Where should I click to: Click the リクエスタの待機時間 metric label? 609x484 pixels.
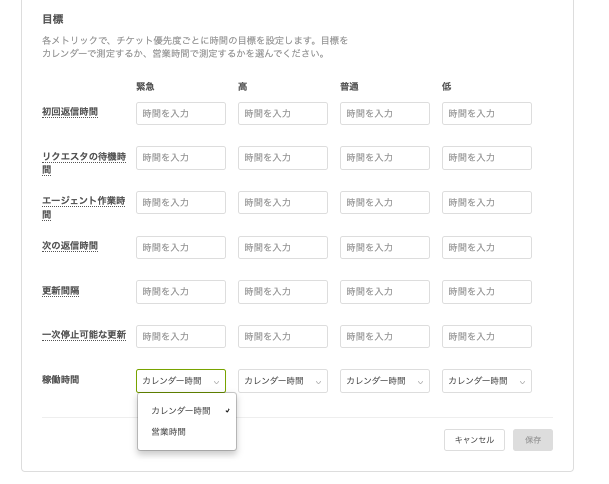pyautogui.click(x=84, y=163)
